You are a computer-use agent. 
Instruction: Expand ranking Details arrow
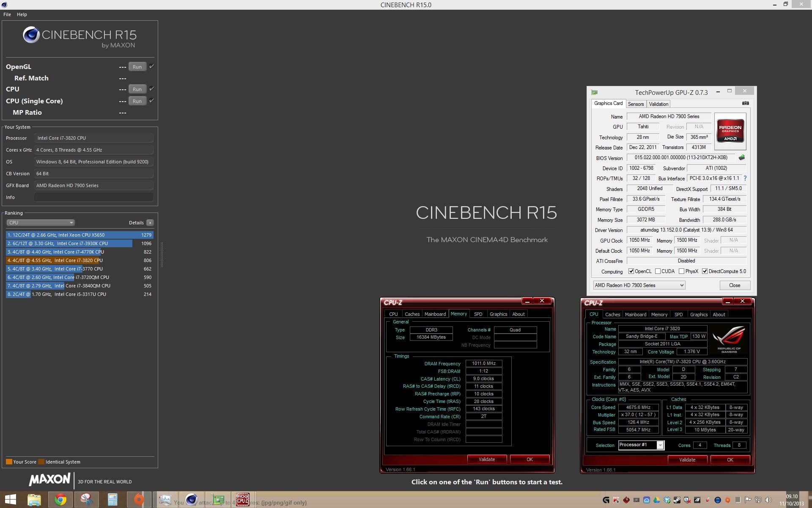click(150, 223)
